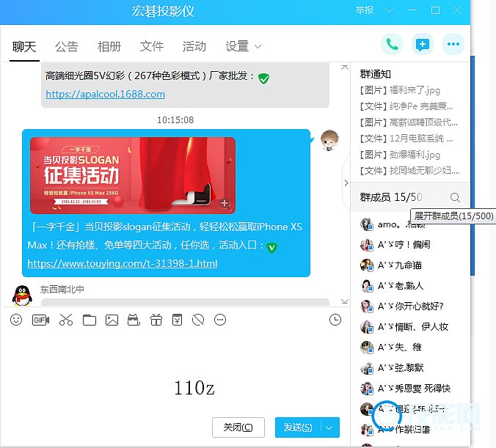Open notice 劲爆福利.jpg
This screenshot has width=496, height=448.
point(400,155)
